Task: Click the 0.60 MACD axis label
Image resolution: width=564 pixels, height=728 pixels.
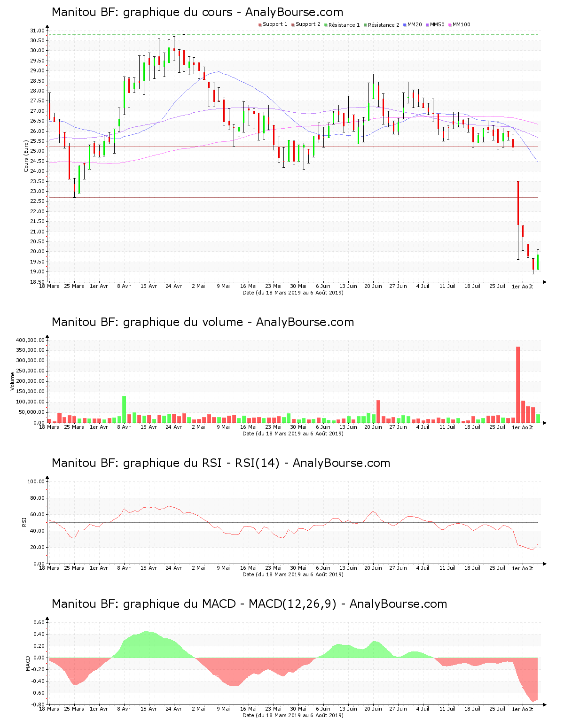Action: tap(39, 622)
